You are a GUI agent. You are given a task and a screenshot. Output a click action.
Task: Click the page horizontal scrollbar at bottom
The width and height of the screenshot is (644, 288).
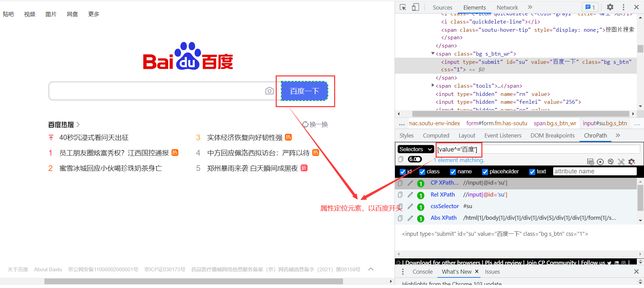pyautogui.click(x=193, y=281)
